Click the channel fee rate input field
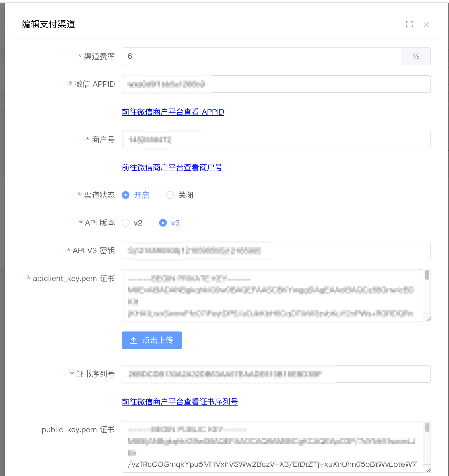This screenshot has height=476, width=449. point(261,56)
